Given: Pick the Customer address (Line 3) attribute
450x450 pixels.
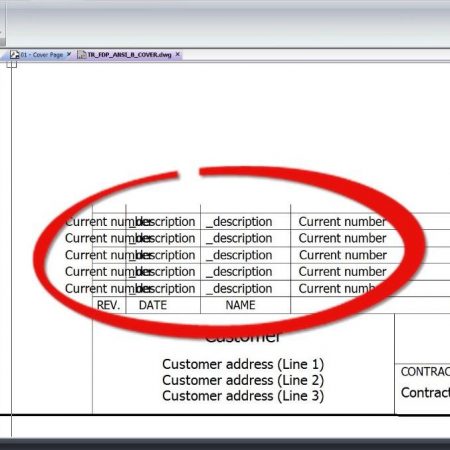Looking at the screenshot, I should [243, 396].
